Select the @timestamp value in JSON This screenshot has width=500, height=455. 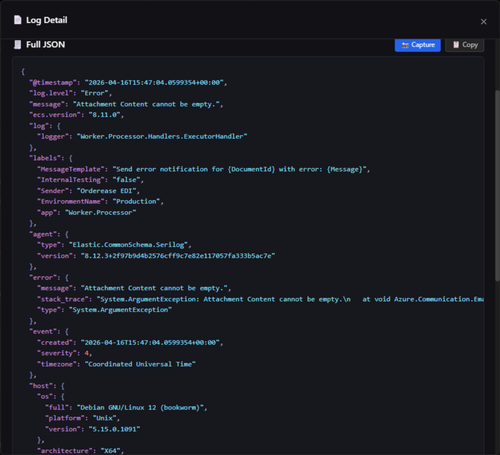pyautogui.click(x=156, y=82)
